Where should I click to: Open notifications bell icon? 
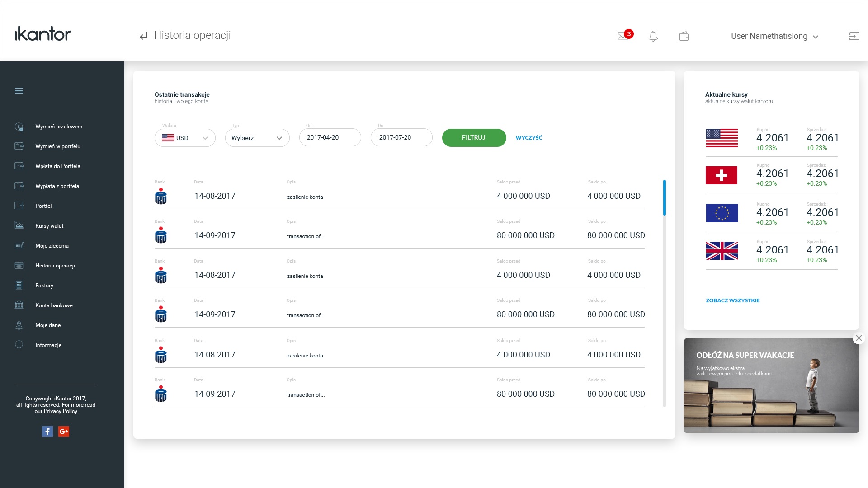[x=653, y=36]
